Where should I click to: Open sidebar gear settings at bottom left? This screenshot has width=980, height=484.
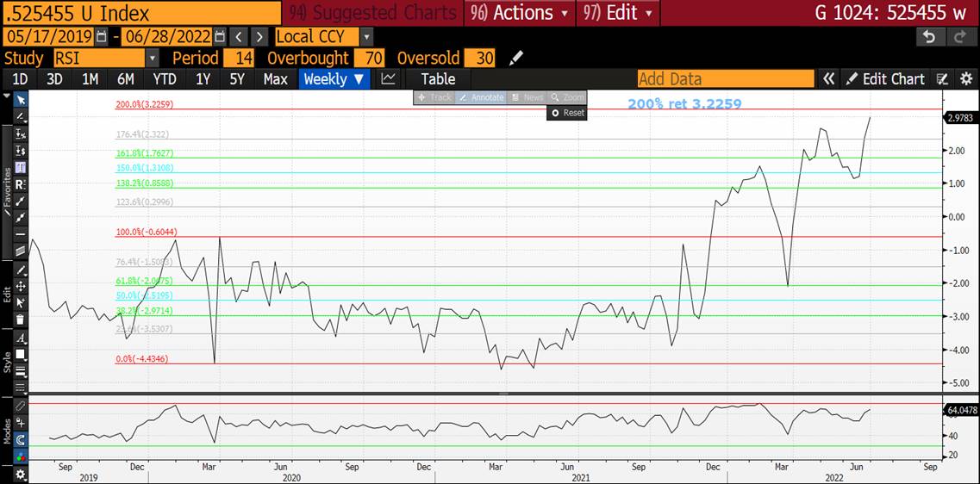21,474
